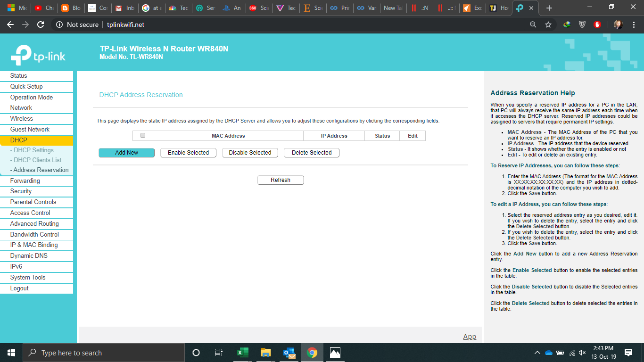The height and width of the screenshot is (362, 644).
Task: Open the volume icon in system tray
Action: 581,352
